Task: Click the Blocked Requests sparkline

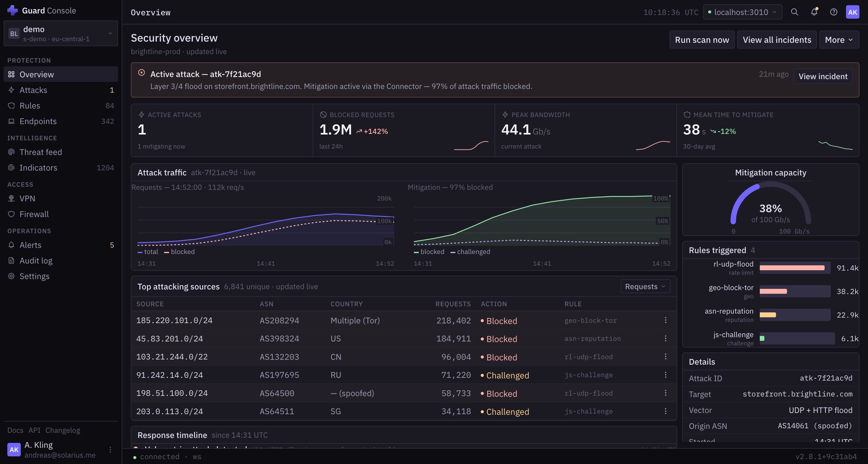Action: click(x=471, y=145)
